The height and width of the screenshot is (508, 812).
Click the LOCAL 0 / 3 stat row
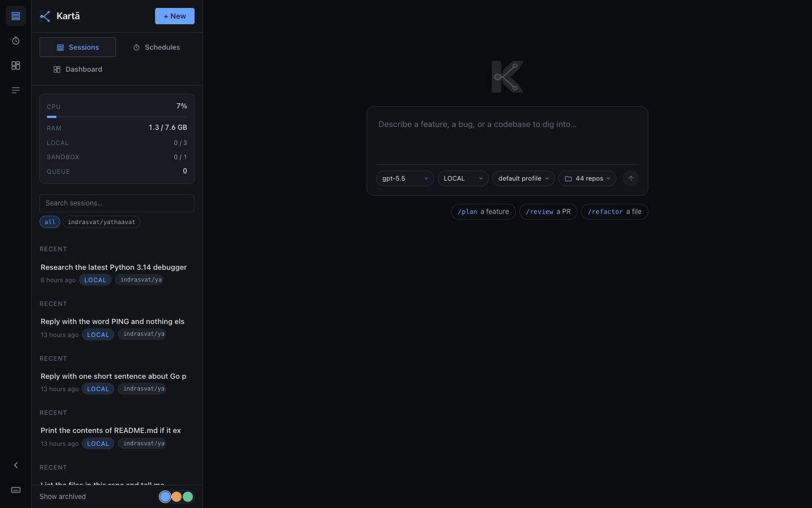[117, 143]
